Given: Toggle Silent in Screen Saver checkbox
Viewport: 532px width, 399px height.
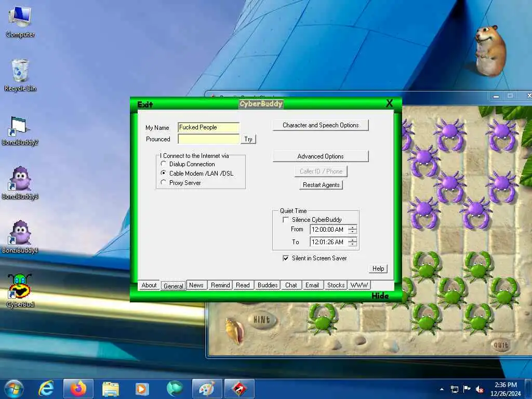Looking at the screenshot, I should [286, 258].
